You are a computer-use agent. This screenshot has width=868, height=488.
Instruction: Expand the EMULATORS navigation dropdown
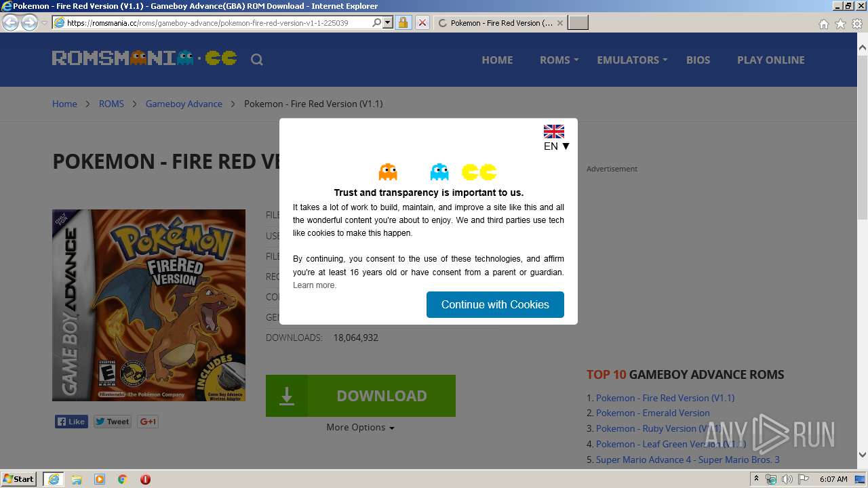click(632, 60)
